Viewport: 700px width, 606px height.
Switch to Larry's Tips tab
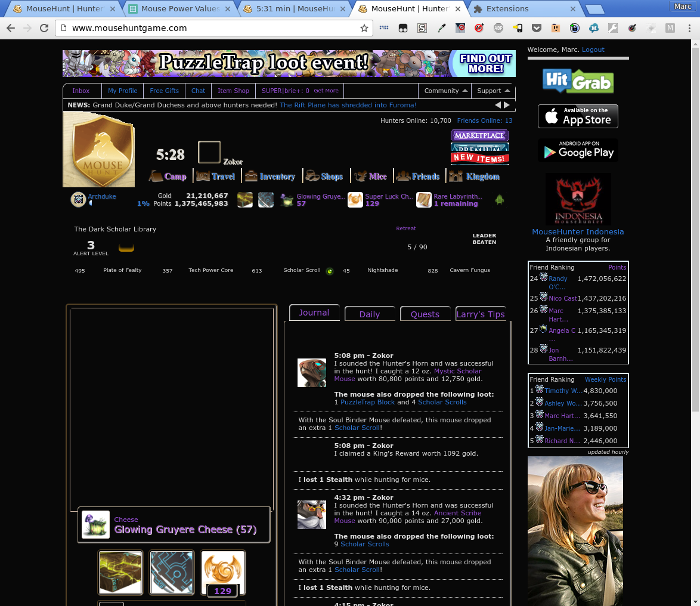[x=481, y=314]
